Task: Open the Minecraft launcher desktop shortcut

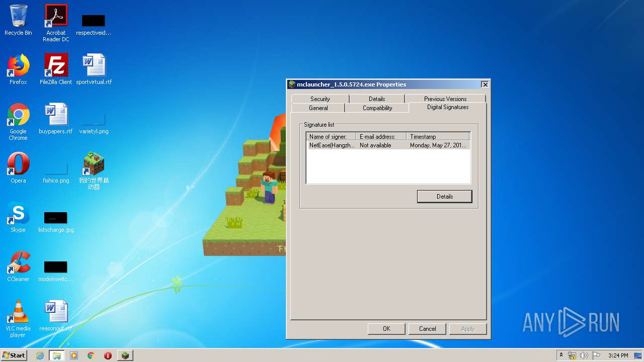Action: [94, 171]
